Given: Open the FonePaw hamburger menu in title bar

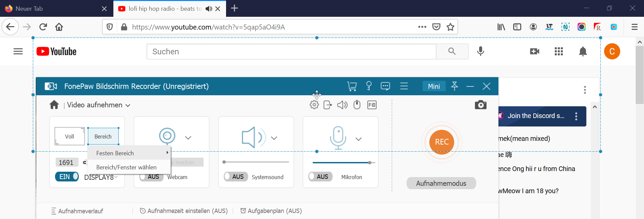Looking at the screenshot, I should pyautogui.click(x=404, y=86).
